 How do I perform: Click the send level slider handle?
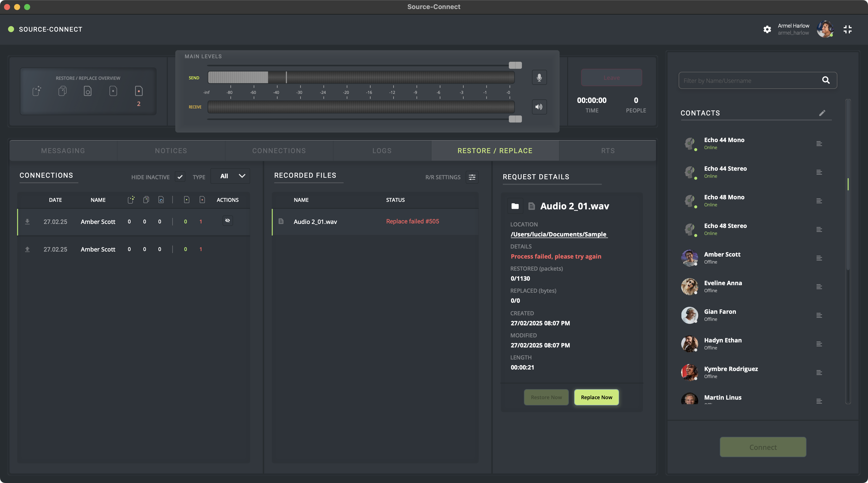[515, 65]
